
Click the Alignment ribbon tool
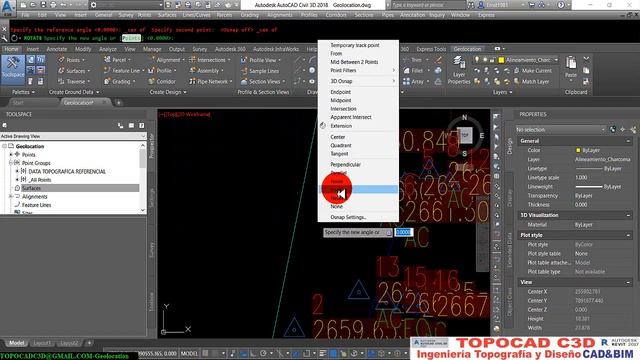165,60
